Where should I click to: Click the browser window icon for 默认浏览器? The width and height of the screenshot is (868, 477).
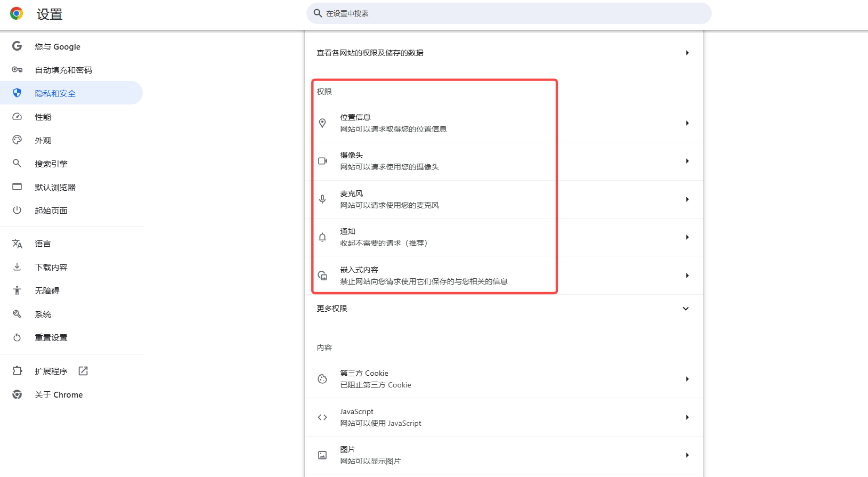17,187
